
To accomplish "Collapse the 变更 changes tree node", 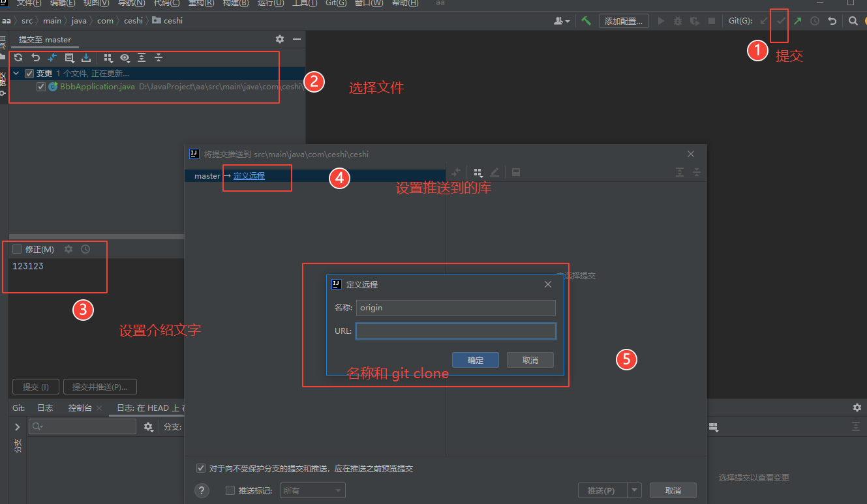I will click(x=16, y=74).
